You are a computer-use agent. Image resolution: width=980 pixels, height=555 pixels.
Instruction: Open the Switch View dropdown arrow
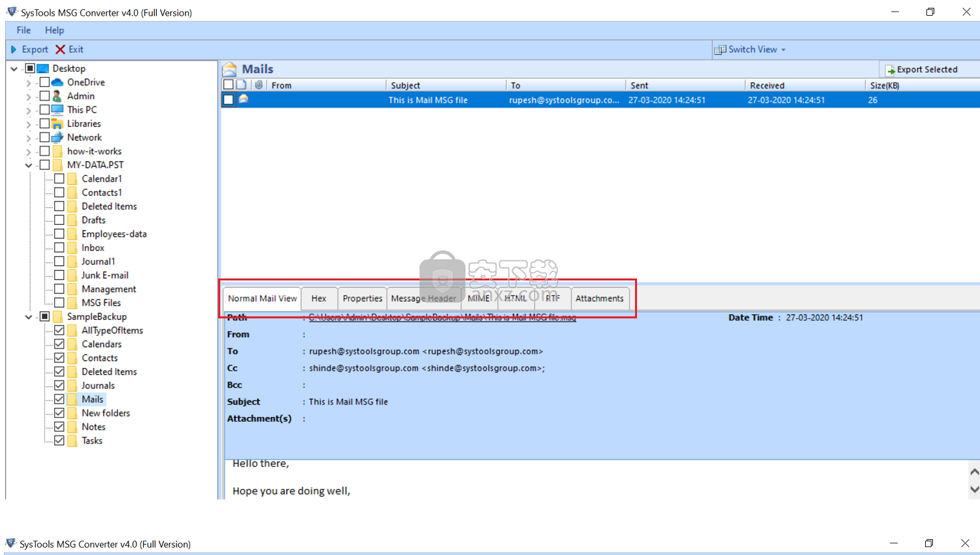pos(783,50)
